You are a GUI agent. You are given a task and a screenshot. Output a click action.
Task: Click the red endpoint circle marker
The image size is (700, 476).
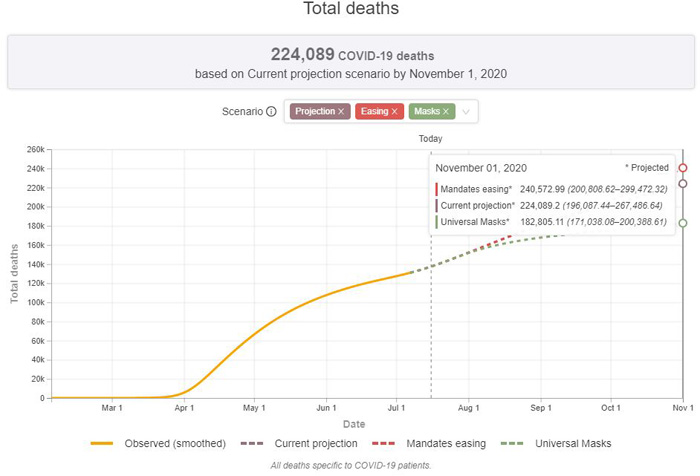683,168
